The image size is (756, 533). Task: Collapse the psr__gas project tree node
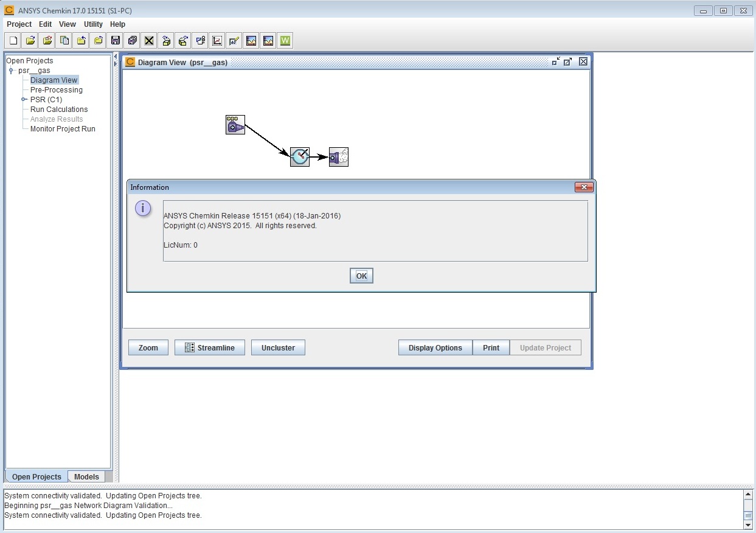(11, 71)
